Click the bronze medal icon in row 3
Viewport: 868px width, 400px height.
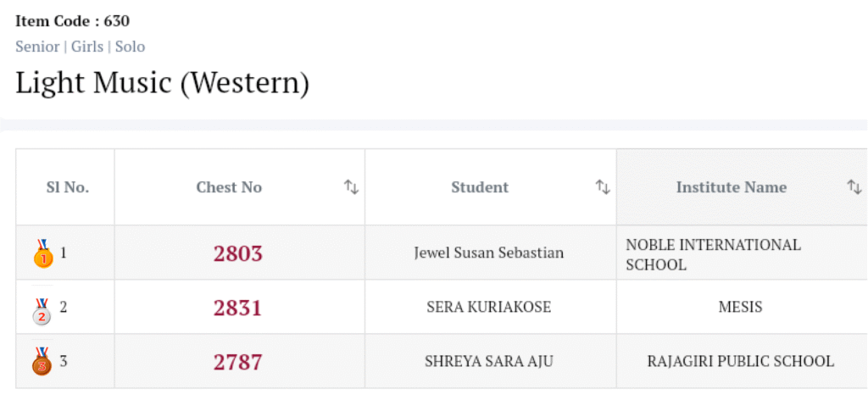42,362
